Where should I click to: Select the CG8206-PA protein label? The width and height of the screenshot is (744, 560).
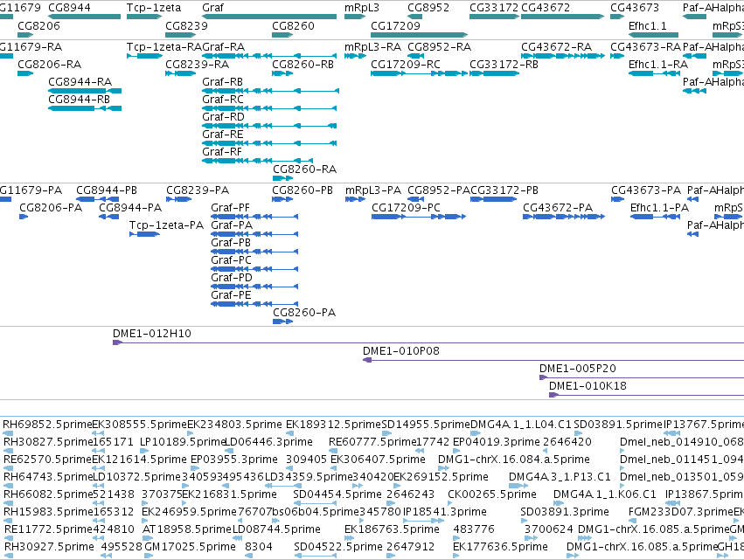pos(51,208)
